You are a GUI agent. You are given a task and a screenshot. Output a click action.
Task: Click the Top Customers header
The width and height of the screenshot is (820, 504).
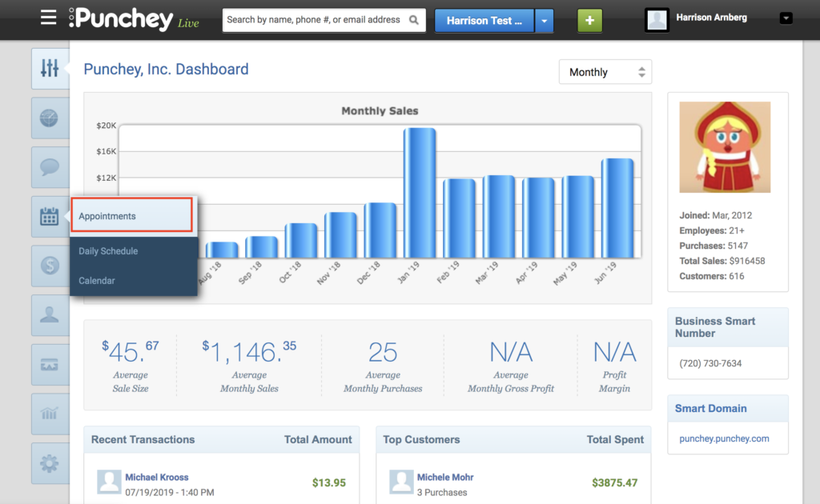(421, 440)
